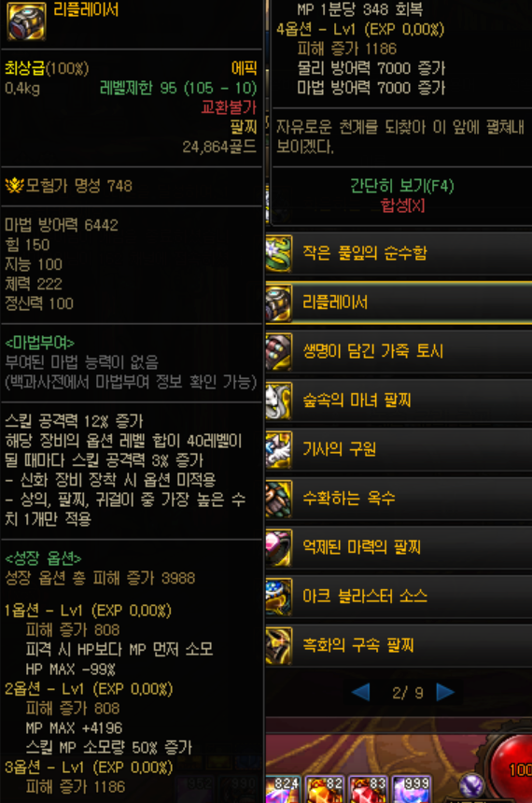Viewport: 532px width, 803px height.
Task: Go to the next list page arrow
Action: pyautogui.click(x=445, y=693)
